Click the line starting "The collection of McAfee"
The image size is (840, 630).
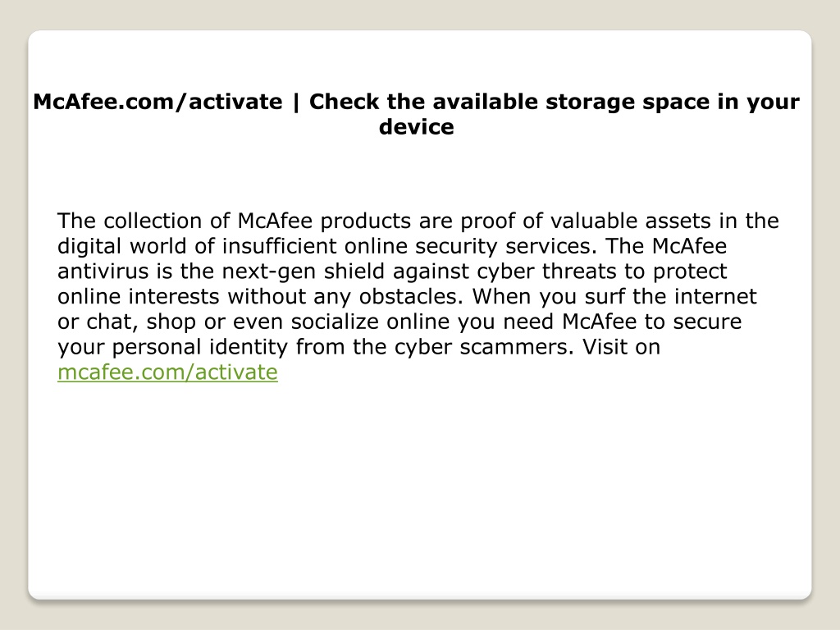[418, 221]
